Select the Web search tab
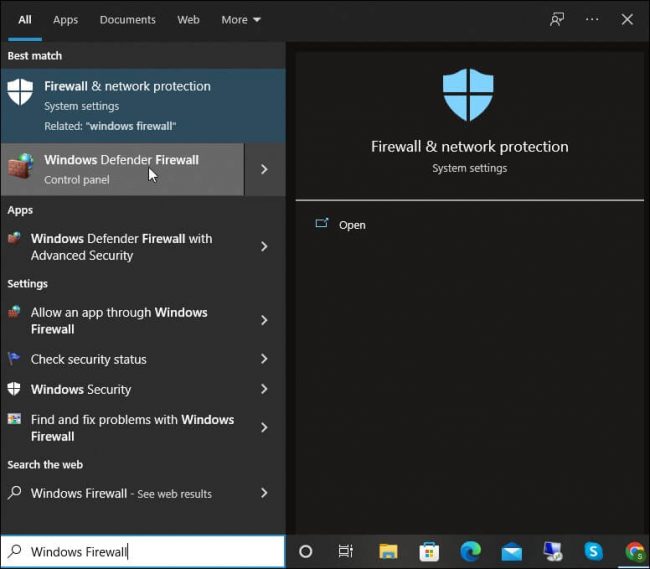This screenshot has width=650, height=569. click(x=188, y=19)
